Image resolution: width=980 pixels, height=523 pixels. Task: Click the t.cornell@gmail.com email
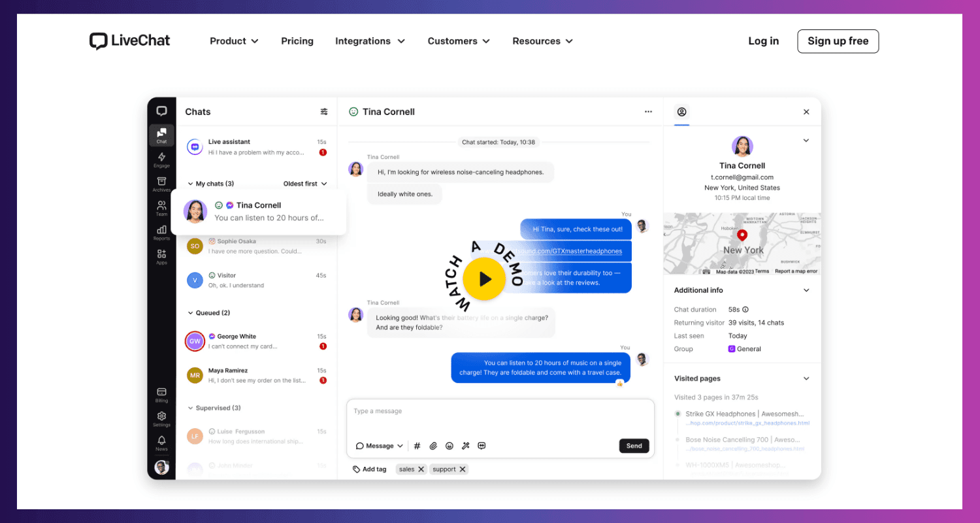742,177
